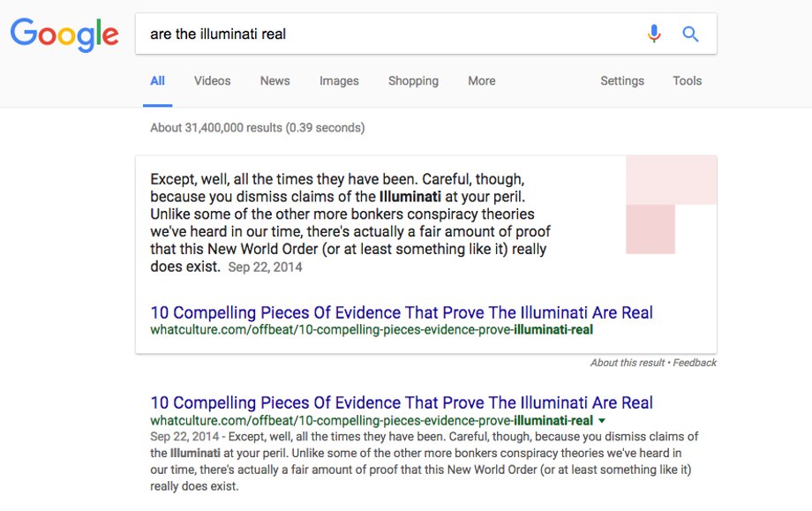Click the blue magnifying glass search icon
This screenshot has width=812, height=511.
coord(690,34)
